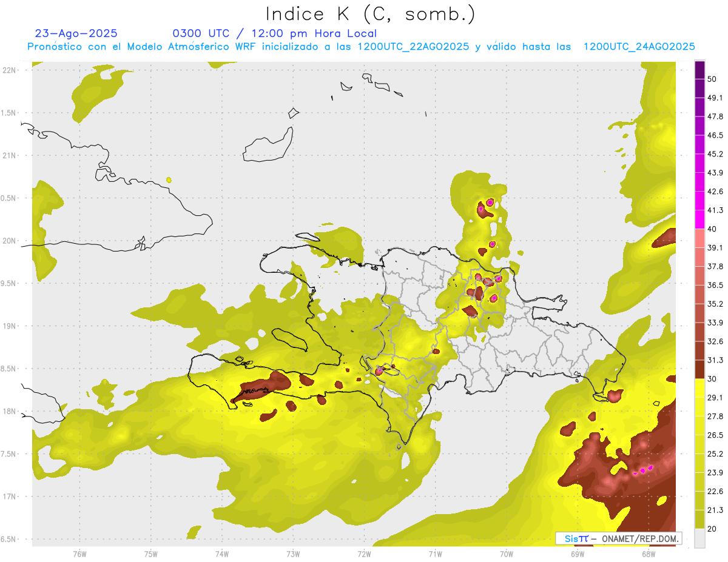Click the legend value 35.2
Screen dimensions: 728x562
(x=715, y=304)
